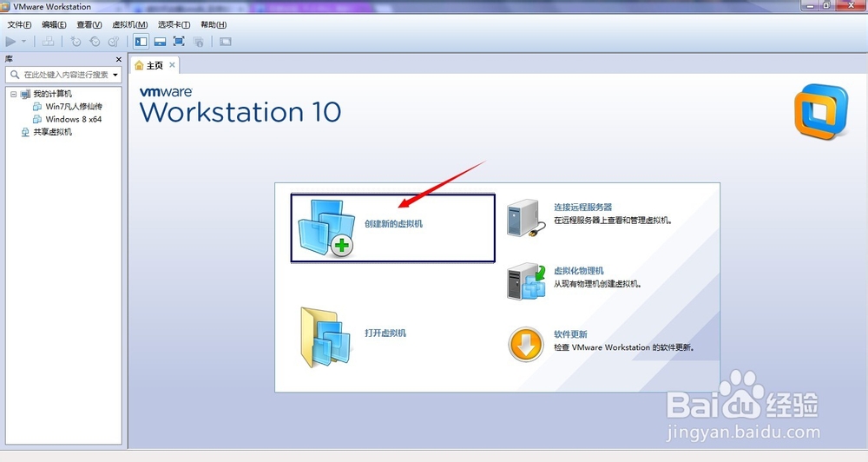Collapse the 我的计算机 tree node
Image resolution: width=868 pixels, height=462 pixels.
point(13,94)
